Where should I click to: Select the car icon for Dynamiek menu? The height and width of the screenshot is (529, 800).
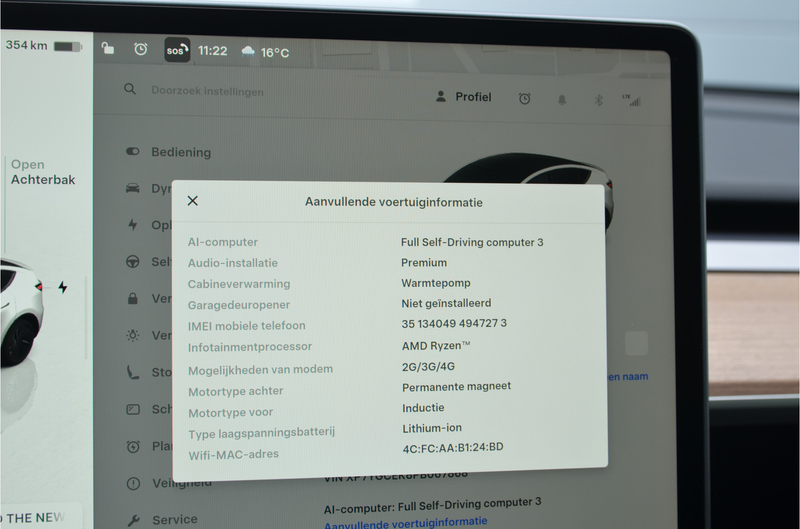click(133, 188)
